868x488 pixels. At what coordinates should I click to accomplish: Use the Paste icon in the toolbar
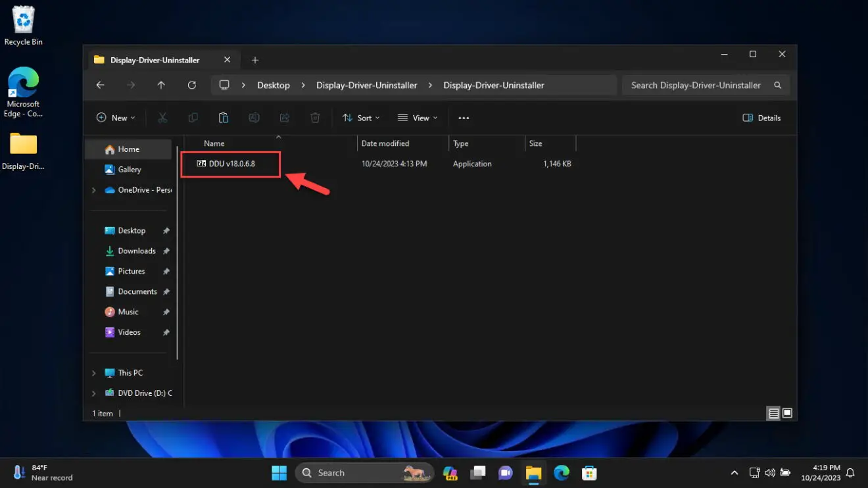(x=224, y=117)
